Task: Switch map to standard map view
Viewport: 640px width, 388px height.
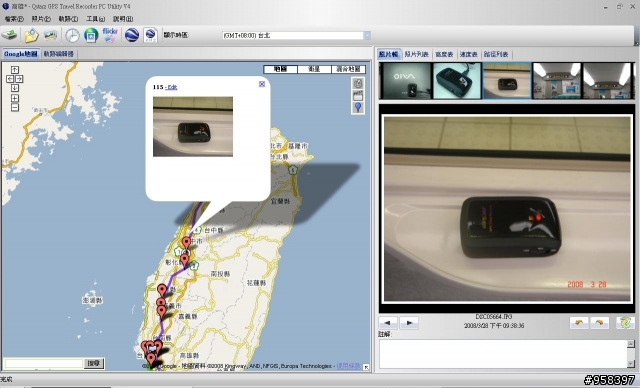Action: (280, 69)
